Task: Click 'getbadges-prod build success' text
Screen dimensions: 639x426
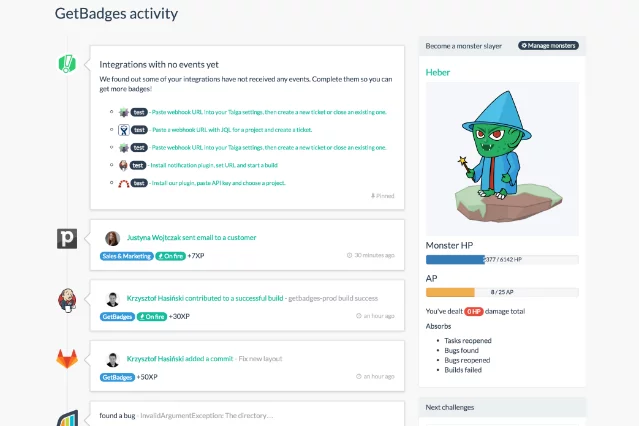Action: tap(333, 298)
